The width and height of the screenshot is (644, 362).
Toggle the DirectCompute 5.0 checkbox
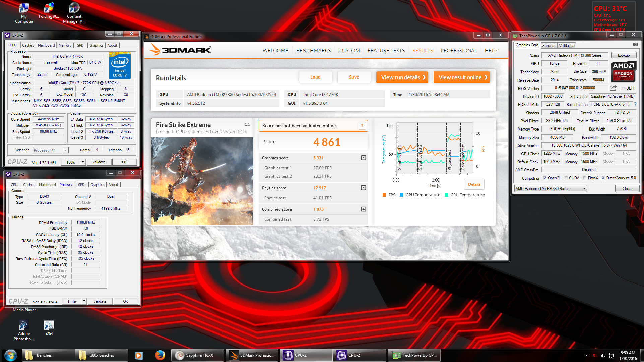[603, 178]
